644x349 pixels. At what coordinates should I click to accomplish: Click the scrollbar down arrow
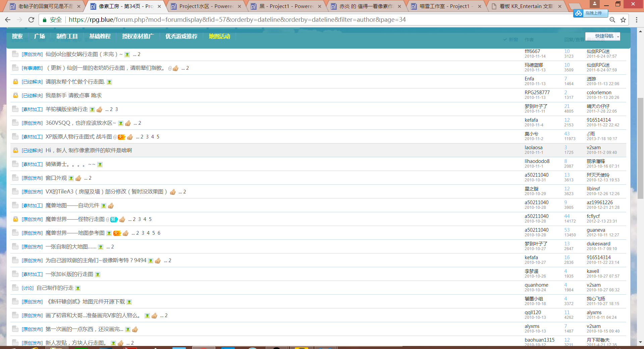click(640, 342)
